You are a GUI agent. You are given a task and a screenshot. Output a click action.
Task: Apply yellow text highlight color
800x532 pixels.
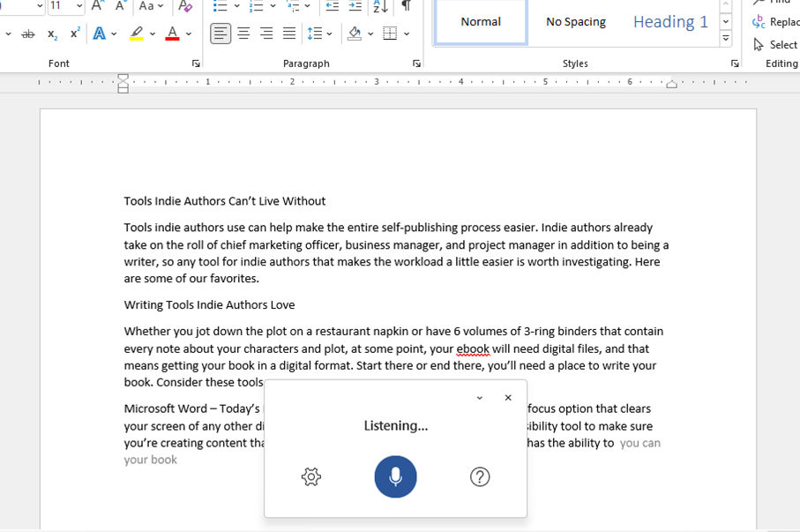tap(136, 34)
